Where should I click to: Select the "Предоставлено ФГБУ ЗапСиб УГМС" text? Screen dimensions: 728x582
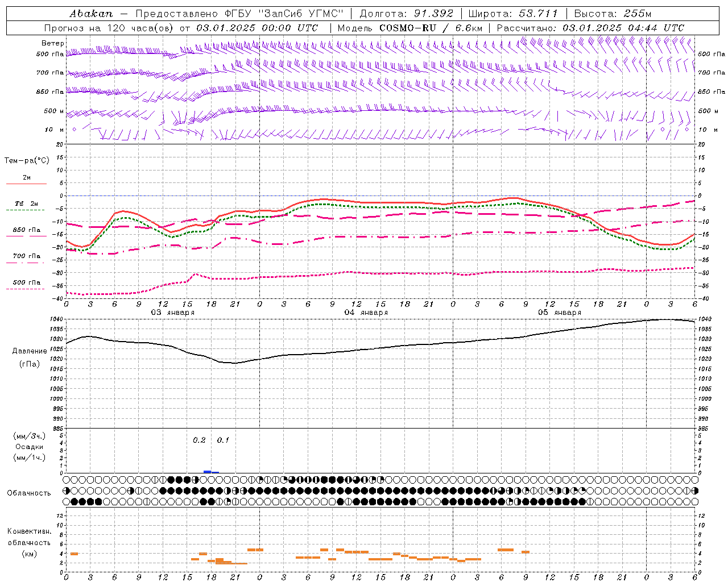[x=239, y=14]
